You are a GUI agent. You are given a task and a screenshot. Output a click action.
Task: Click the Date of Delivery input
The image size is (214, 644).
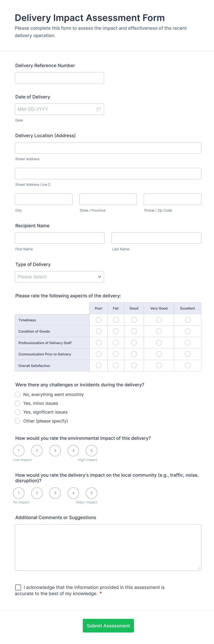(x=55, y=109)
